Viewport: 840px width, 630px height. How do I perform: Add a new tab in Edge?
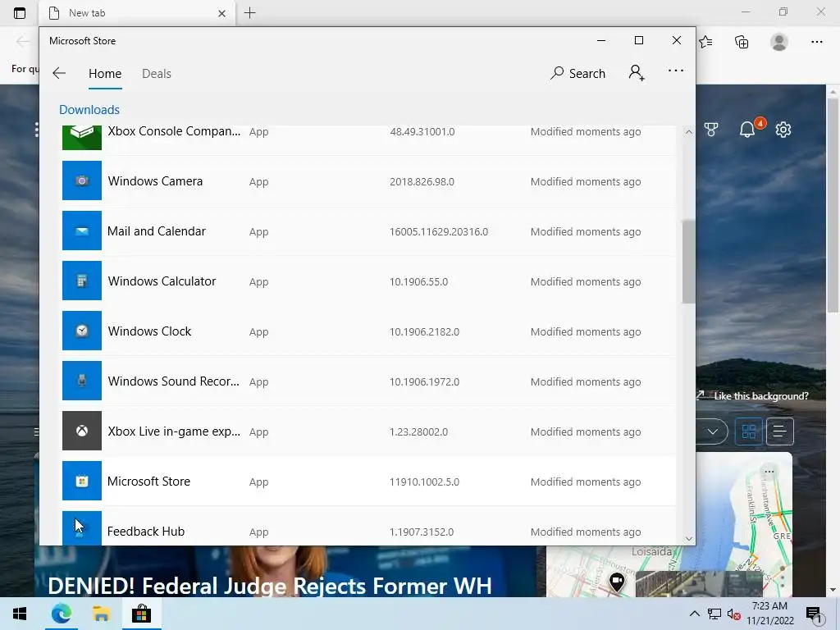point(249,13)
